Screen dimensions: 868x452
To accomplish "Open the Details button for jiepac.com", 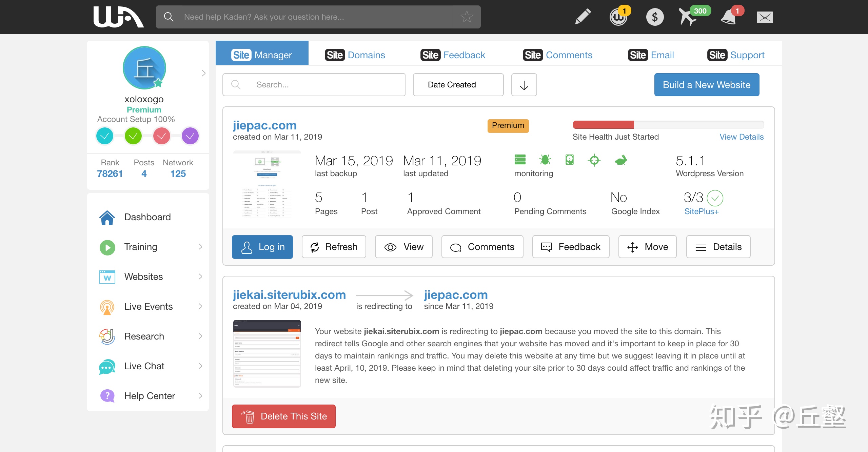I will 718,247.
